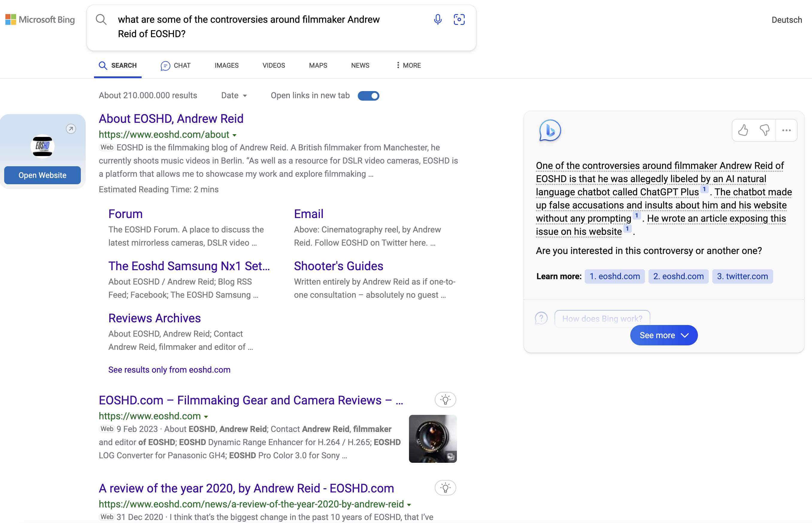Screen dimensions: 812x523
Task: Open the 3. twitter.com source chip
Action: (743, 276)
